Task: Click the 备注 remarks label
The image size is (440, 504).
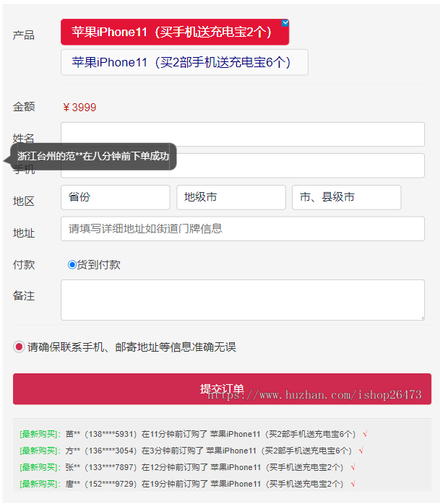Action: click(x=23, y=296)
